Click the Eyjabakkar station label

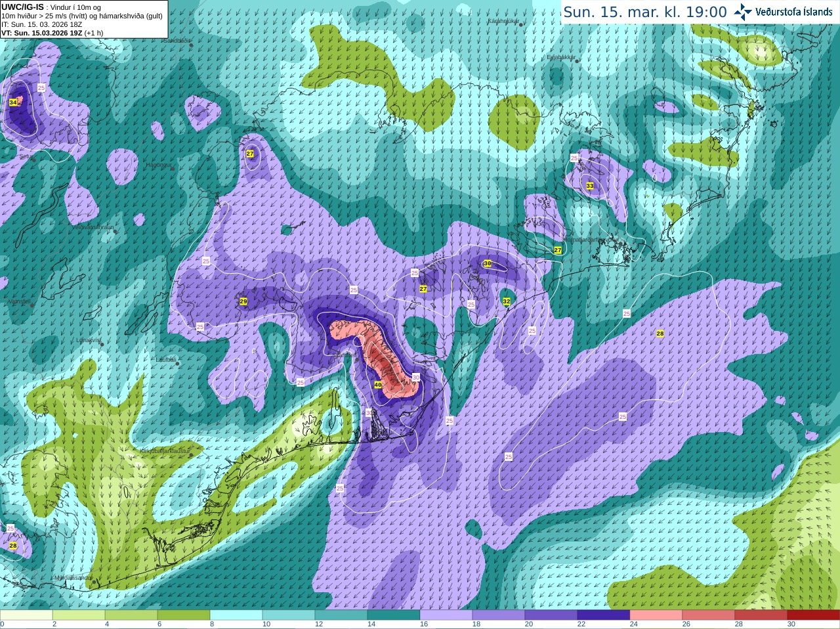click(561, 57)
